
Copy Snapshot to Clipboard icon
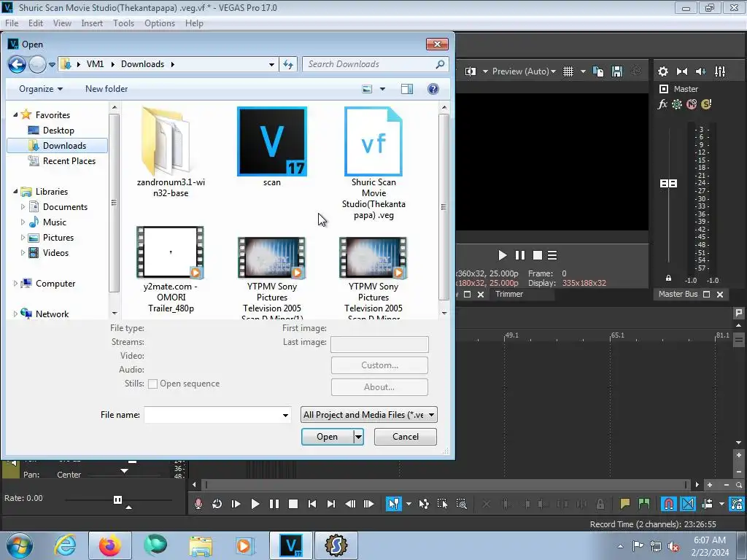coord(598,71)
